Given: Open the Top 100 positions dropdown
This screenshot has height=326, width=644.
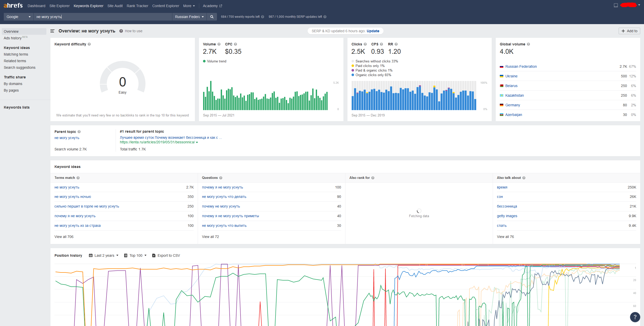Looking at the screenshot, I should pyautogui.click(x=135, y=255).
